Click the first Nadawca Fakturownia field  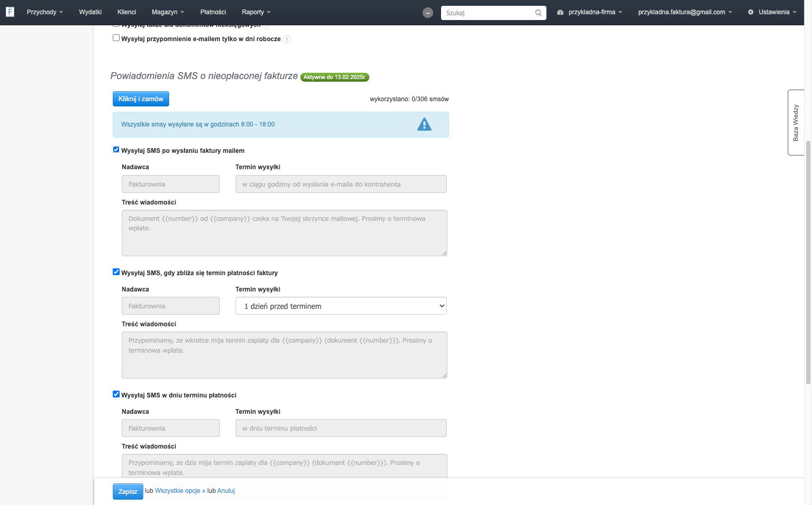tap(171, 184)
